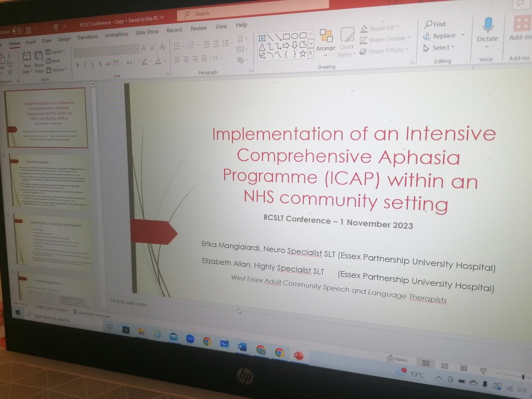The width and height of the screenshot is (532, 399).
Task: Toggle Italic formatting
Action: click(x=85, y=65)
